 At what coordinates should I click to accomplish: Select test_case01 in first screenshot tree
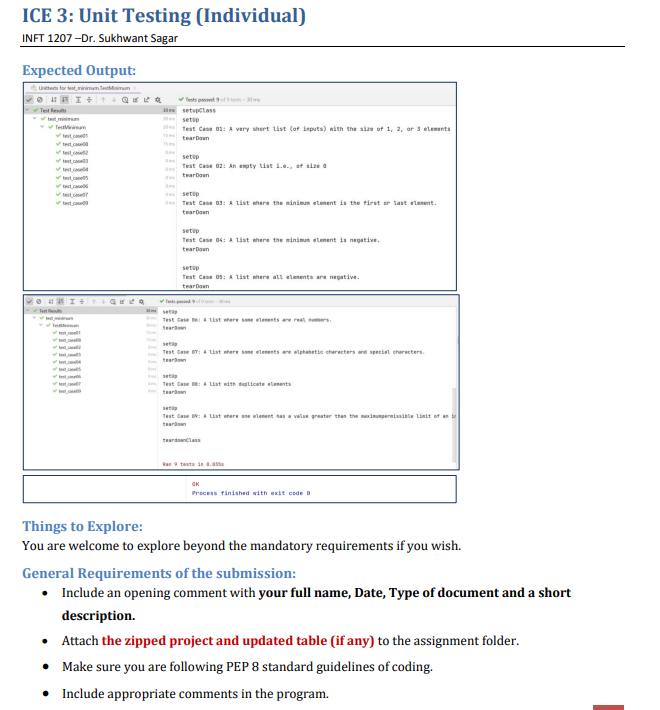[75, 136]
